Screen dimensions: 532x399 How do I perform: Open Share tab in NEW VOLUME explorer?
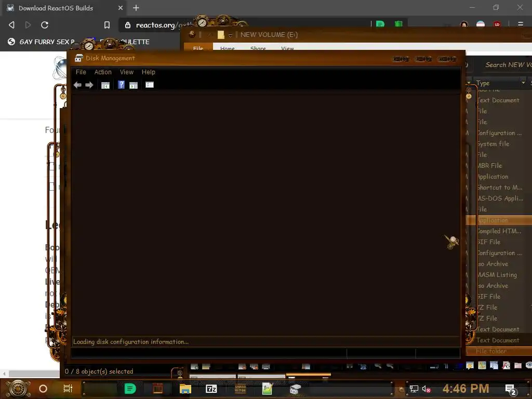258,48
